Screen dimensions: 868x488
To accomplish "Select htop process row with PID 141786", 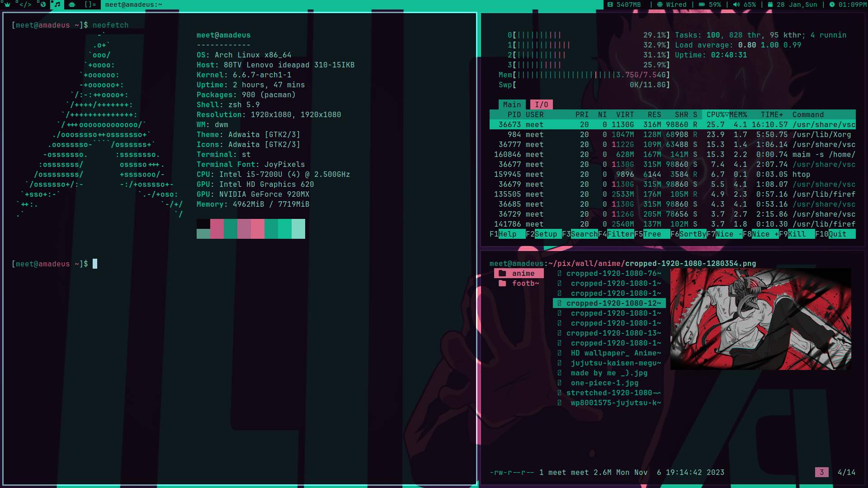I will [672, 224].
